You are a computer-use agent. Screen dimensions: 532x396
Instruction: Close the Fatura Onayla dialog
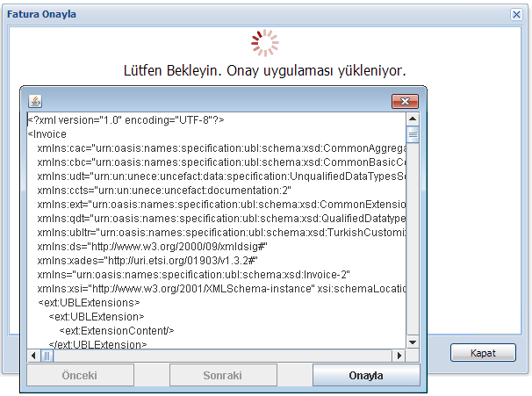pos(517,15)
